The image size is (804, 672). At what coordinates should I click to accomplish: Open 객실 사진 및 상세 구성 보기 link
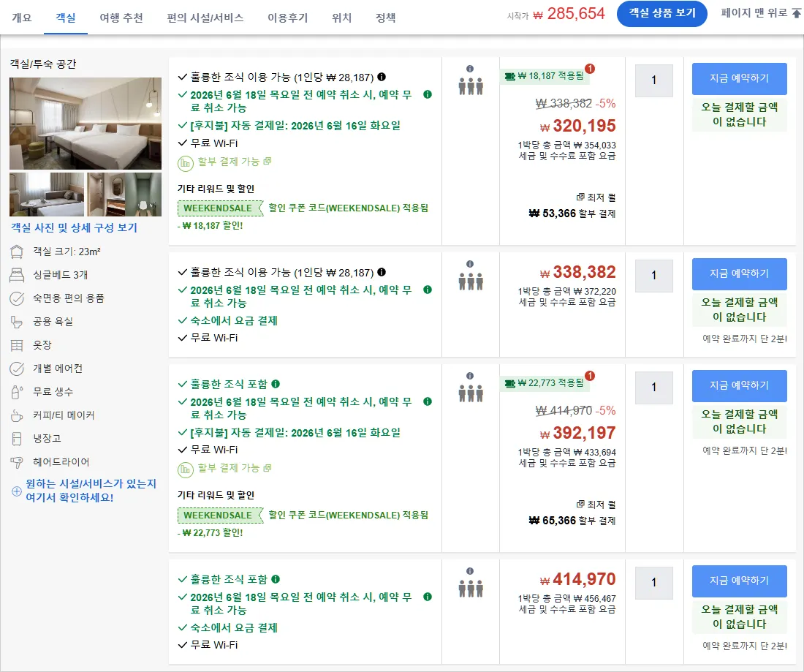tap(75, 227)
